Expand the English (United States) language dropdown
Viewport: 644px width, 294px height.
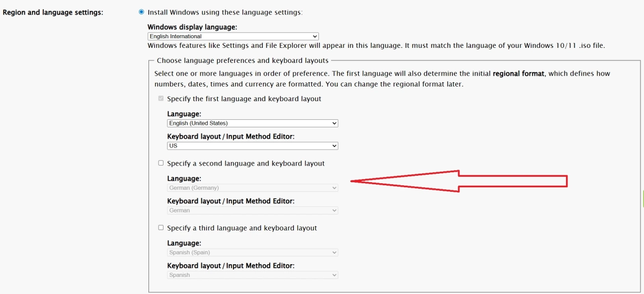(x=253, y=123)
